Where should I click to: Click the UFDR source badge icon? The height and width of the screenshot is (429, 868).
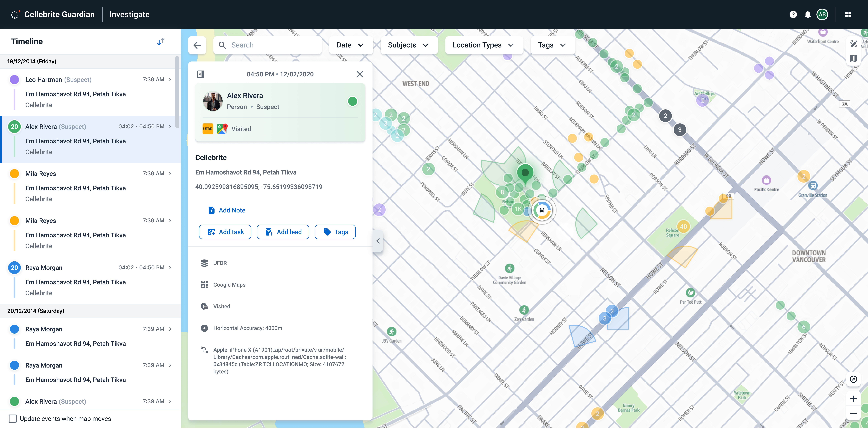[208, 129]
